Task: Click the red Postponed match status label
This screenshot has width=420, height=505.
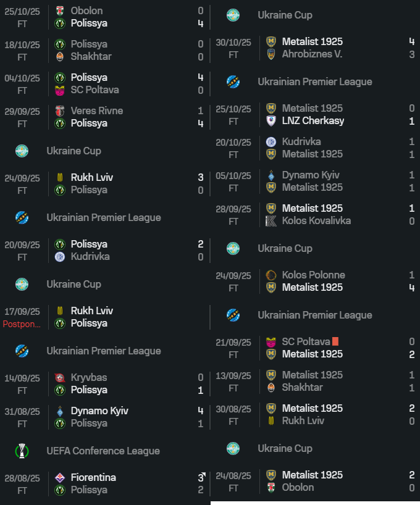Action: [x=21, y=324]
